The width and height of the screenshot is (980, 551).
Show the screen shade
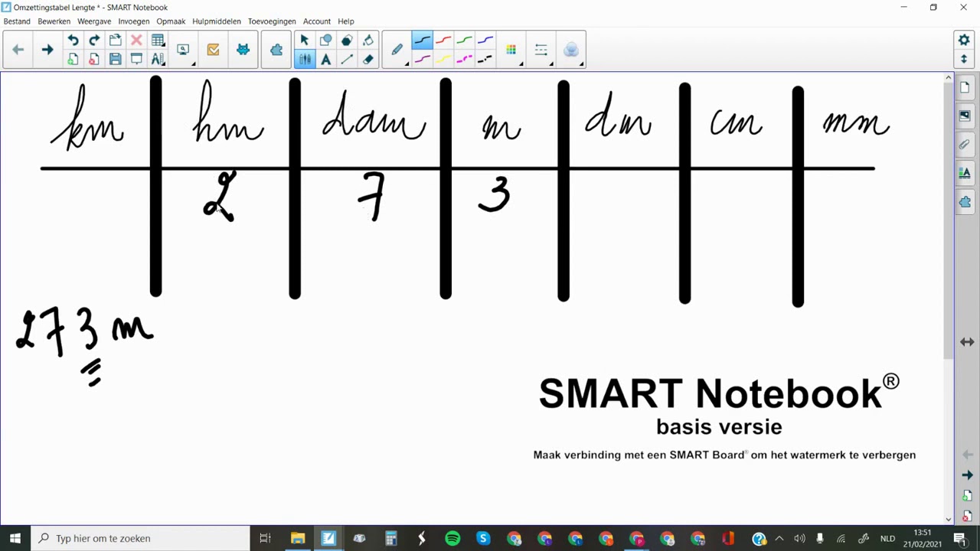(x=136, y=59)
